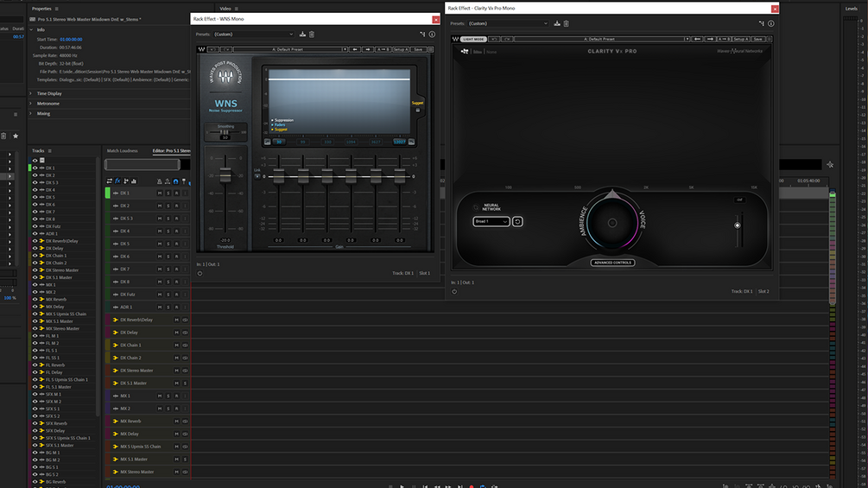Show sends icon in multitrack editor

point(125,181)
